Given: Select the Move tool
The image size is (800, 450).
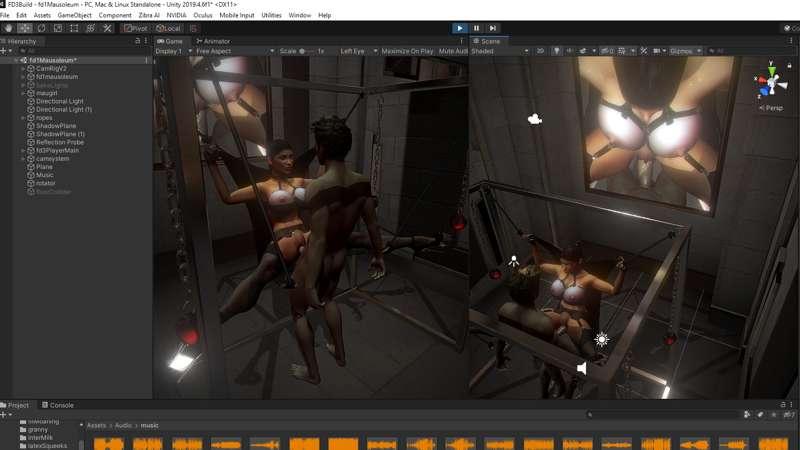Looking at the screenshot, I should point(24,28).
